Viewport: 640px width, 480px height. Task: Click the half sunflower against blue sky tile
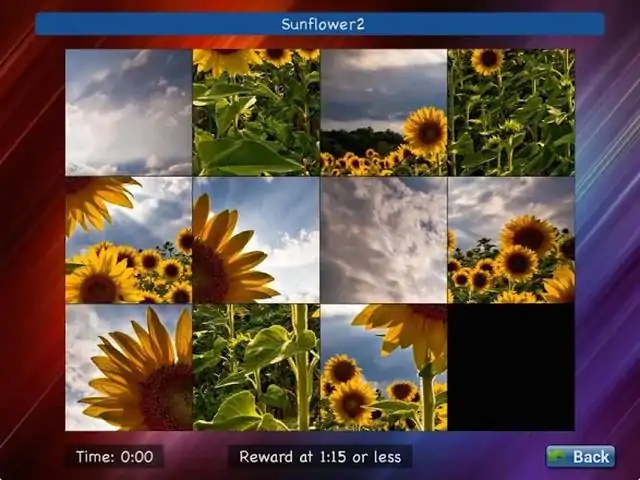pyautogui.click(x=256, y=240)
